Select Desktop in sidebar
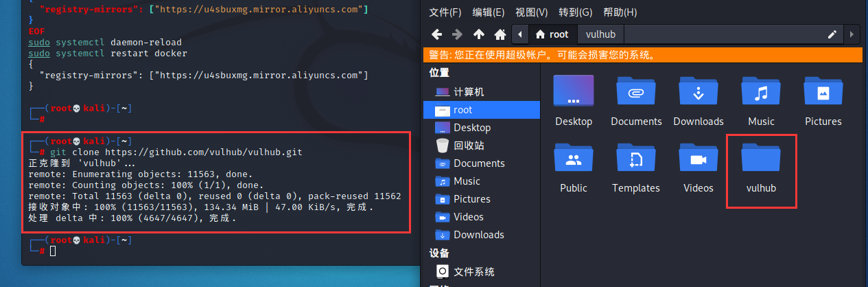This screenshot has height=287, width=868. pyautogui.click(x=480, y=128)
